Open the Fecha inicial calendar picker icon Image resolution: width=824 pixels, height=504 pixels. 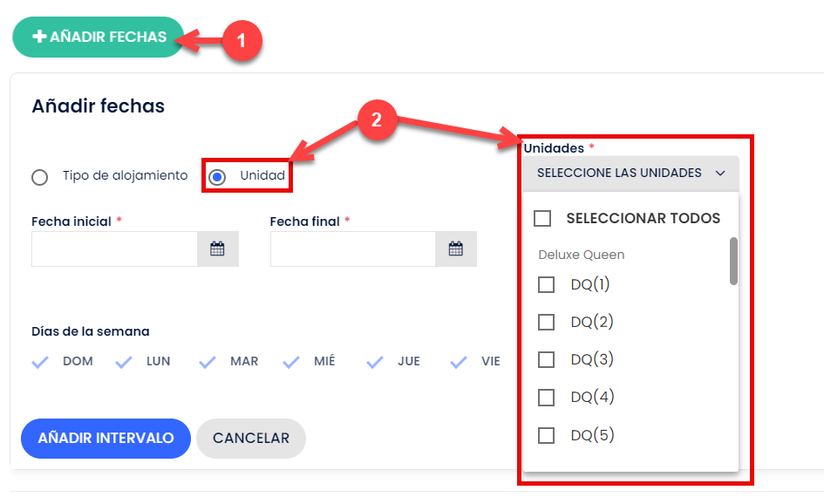pyautogui.click(x=218, y=249)
